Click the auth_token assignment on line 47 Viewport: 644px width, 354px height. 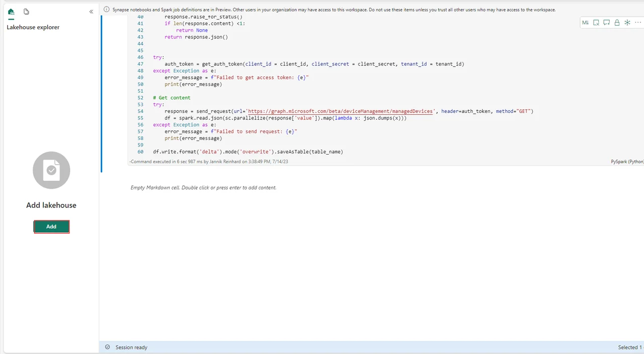click(314, 64)
